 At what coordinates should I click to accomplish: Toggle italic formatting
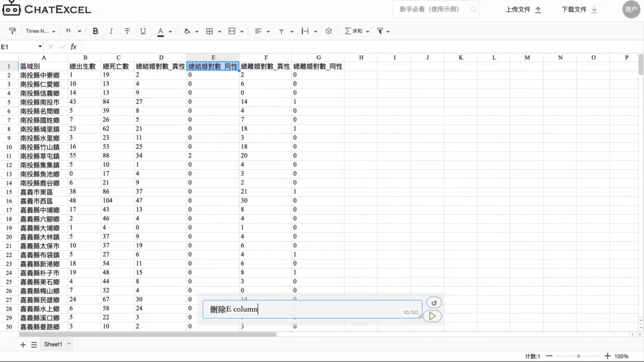coord(111,31)
